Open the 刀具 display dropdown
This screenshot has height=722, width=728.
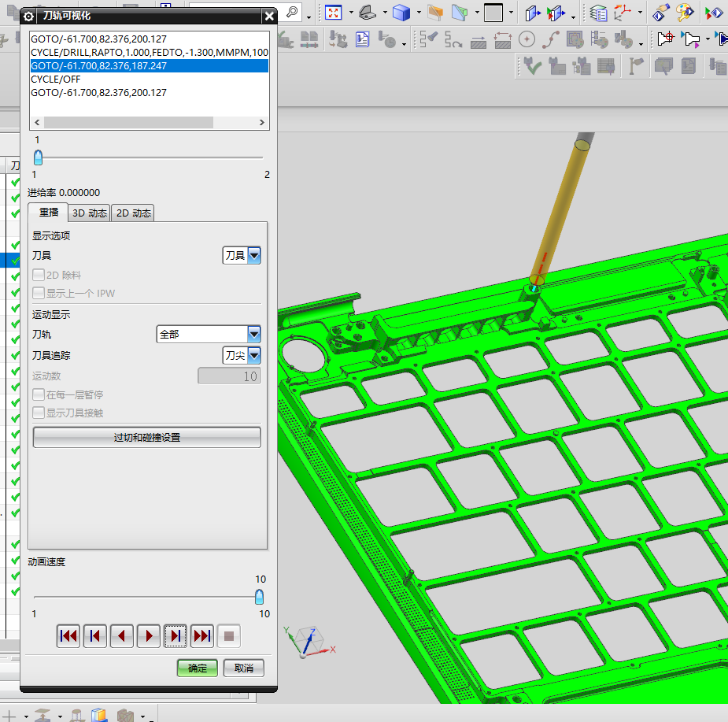click(242, 255)
